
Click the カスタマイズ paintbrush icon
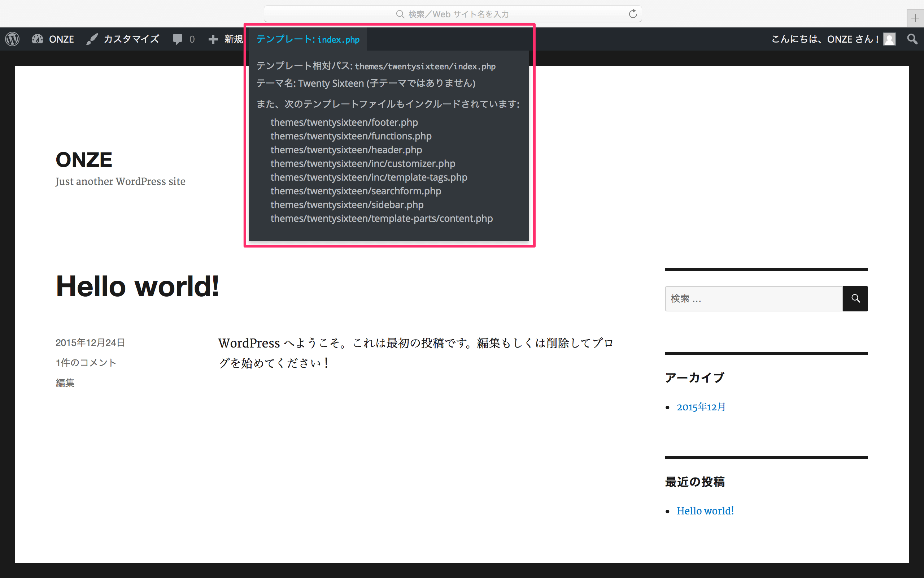(x=92, y=39)
